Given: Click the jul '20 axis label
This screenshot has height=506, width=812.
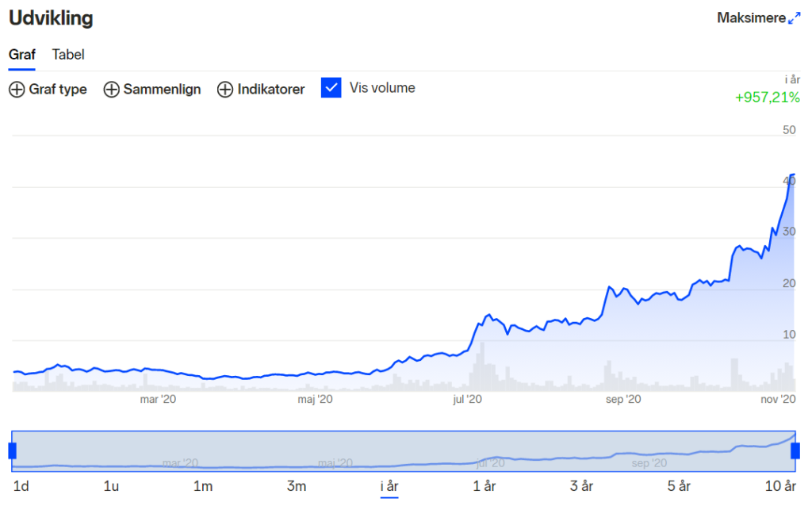Looking at the screenshot, I should (x=467, y=399).
